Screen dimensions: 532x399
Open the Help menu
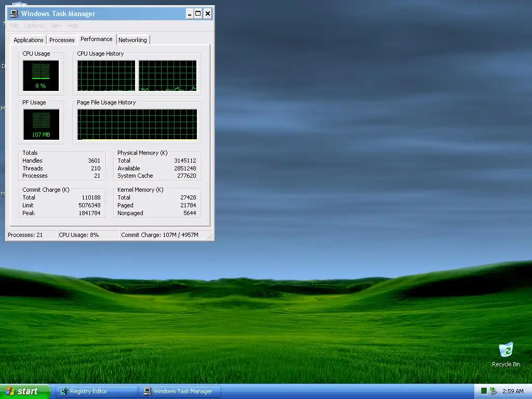[73, 25]
